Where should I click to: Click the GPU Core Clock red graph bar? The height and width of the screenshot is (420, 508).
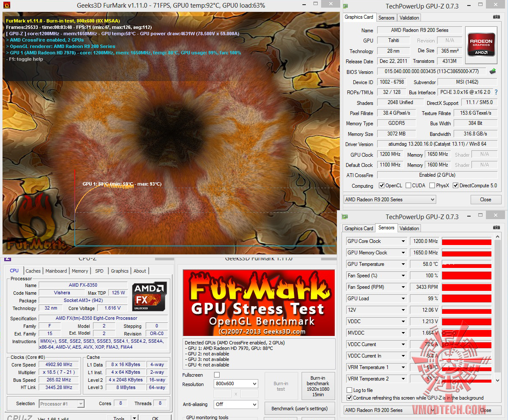pyautogui.click(x=466, y=242)
